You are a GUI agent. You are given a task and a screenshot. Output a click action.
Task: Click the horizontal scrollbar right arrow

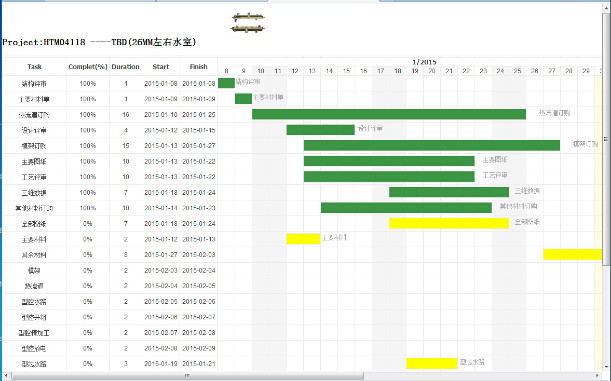pos(598,376)
